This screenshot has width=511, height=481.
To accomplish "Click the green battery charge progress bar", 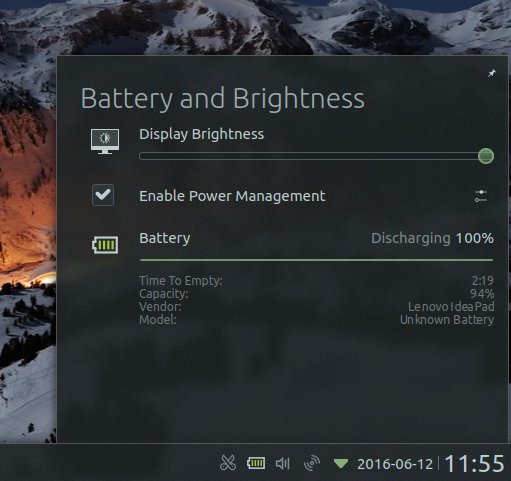I will tap(316, 260).
